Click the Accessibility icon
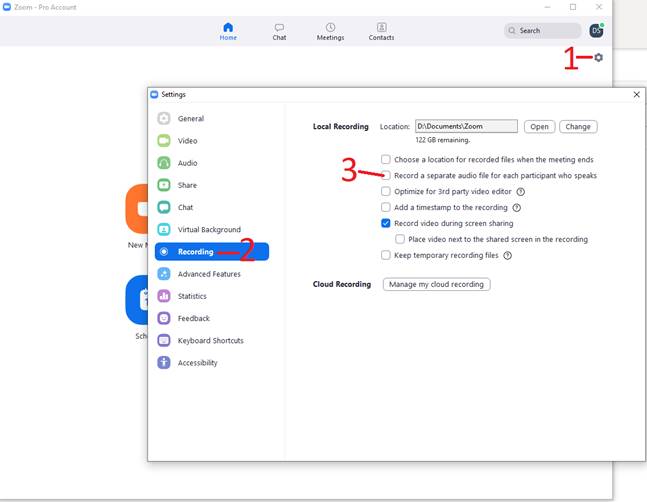Viewport: 647px width, 502px height. click(x=164, y=363)
